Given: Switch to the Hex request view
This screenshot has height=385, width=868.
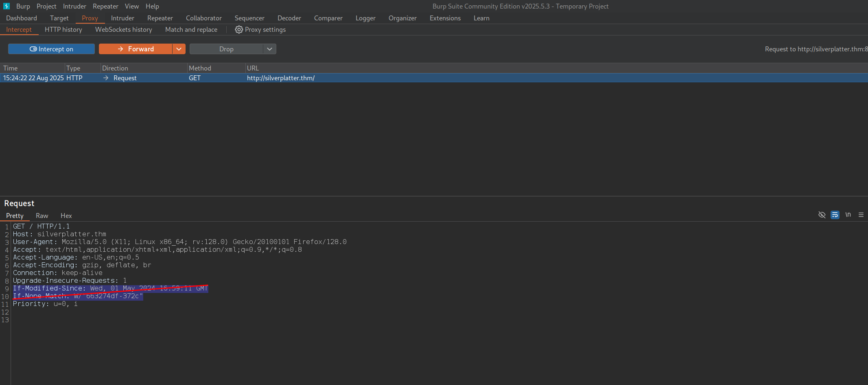Looking at the screenshot, I should point(66,216).
